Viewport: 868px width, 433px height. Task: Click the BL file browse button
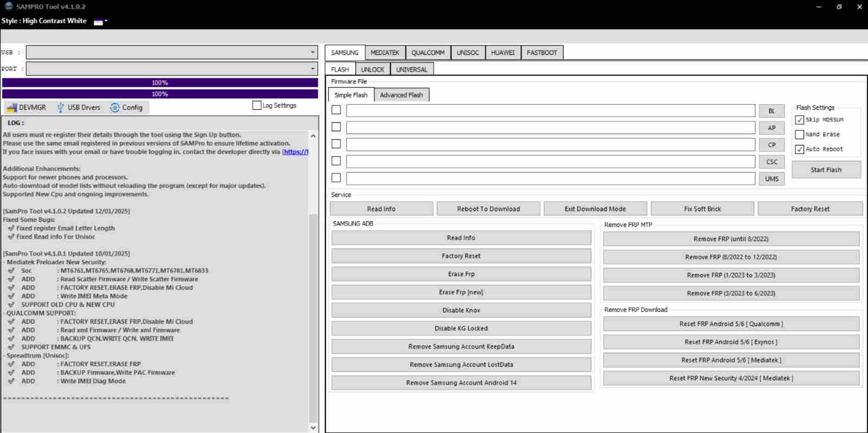(x=771, y=111)
